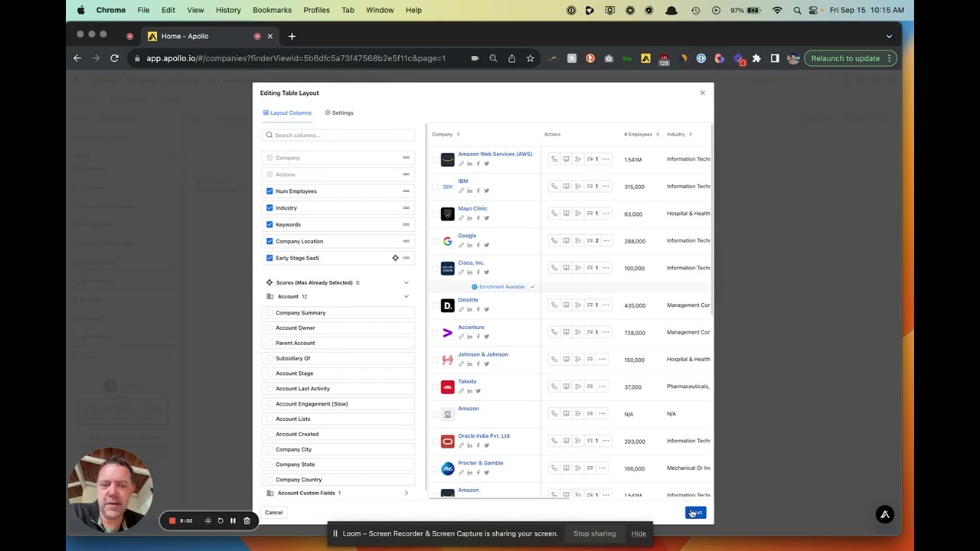Open the Profiles menu

click(x=316, y=10)
